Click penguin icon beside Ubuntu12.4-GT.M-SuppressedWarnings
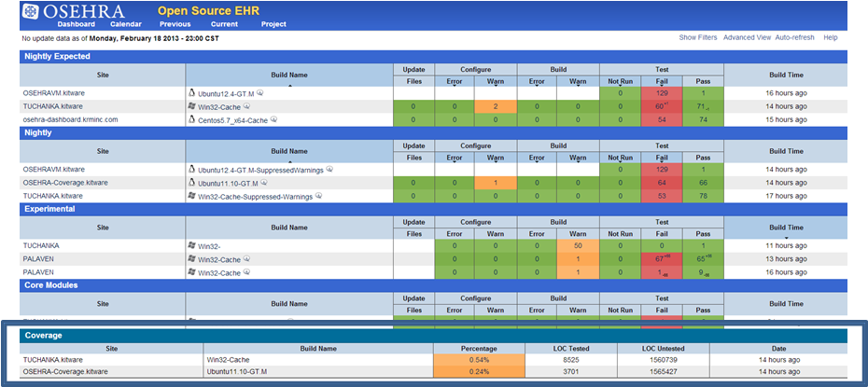 click(192, 170)
